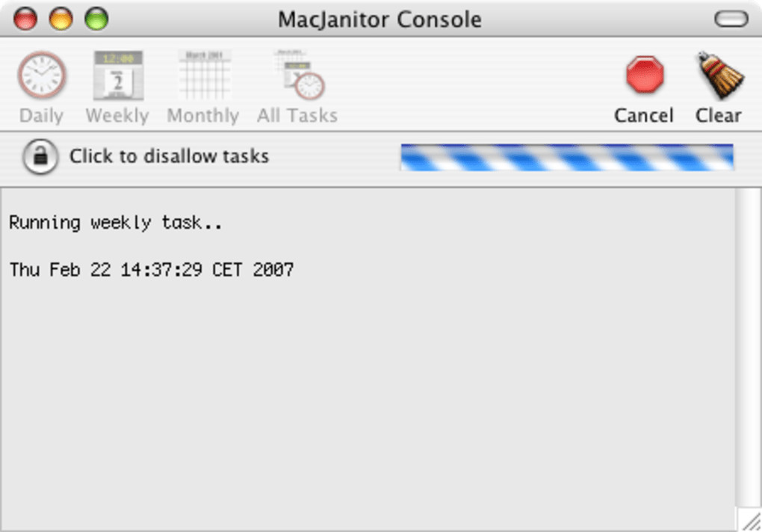Launch All Tasks icon
Screen dimensions: 762x532
(299, 75)
